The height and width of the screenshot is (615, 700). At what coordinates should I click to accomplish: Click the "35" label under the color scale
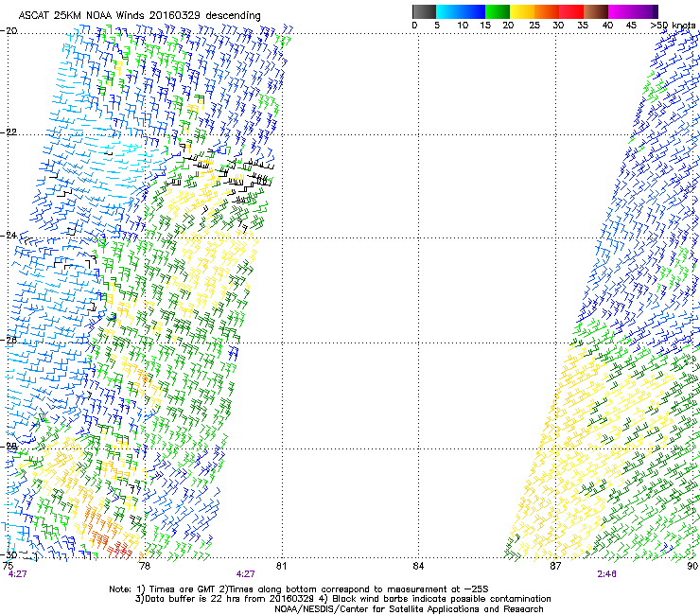click(x=583, y=25)
